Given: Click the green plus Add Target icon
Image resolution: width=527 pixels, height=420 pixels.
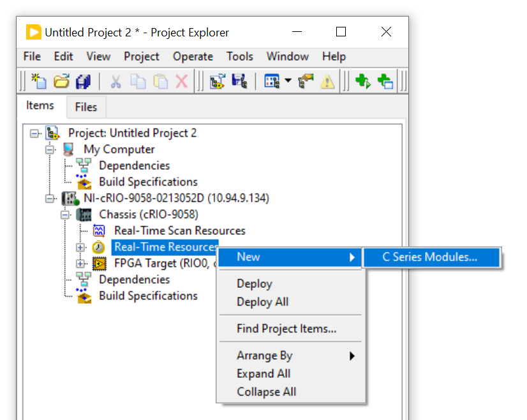Looking at the screenshot, I should pos(385,81).
